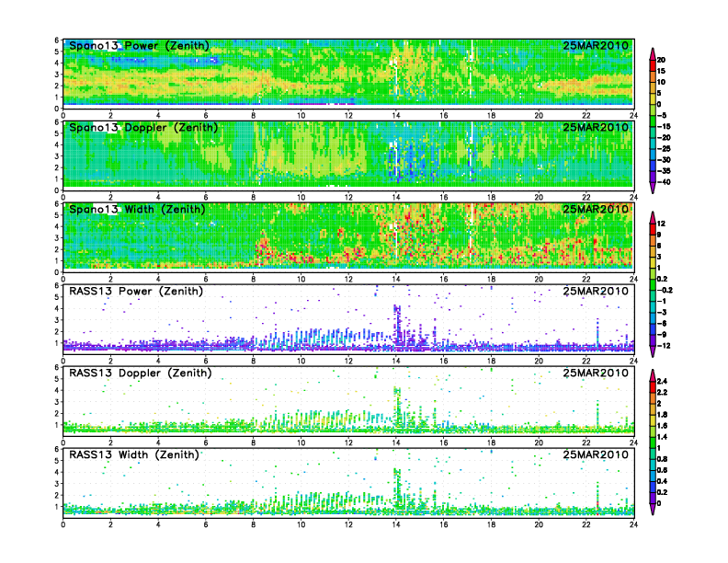Click the hour 24 tick label under RASS13 Width panel
This screenshot has width=728, height=563.
point(633,524)
